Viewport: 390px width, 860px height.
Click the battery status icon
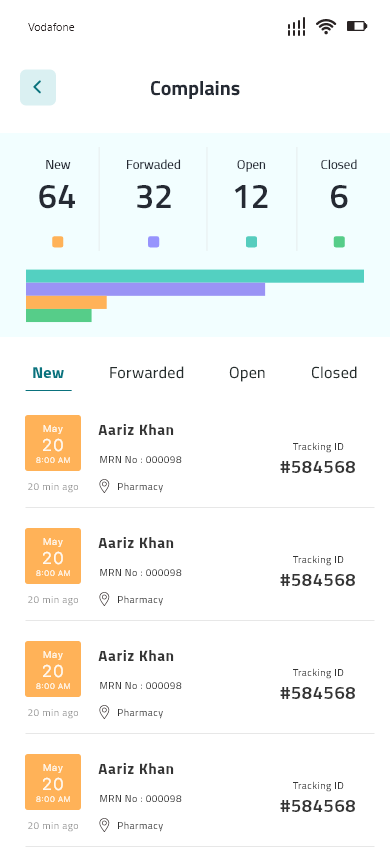point(357,26)
